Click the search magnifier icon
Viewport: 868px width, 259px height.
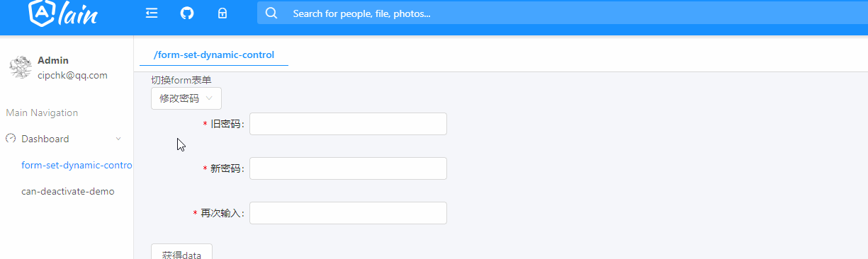coord(271,13)
